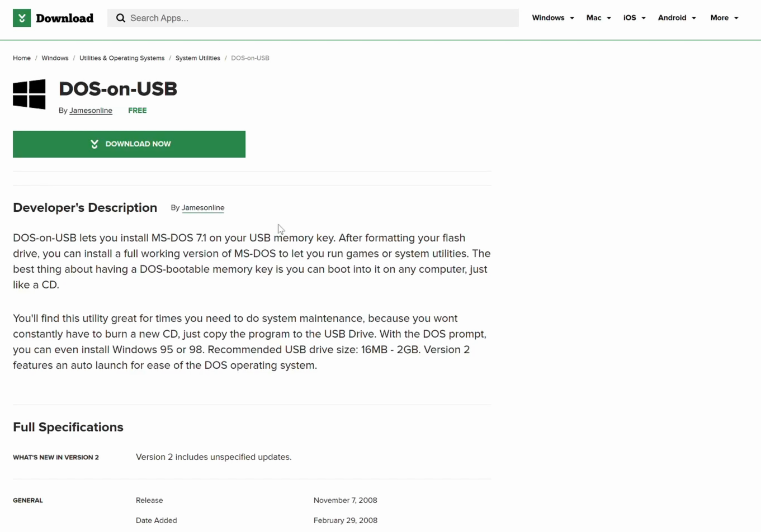Go to Home breadcrumb
Image resolution: width=761 pixels, height=532 pixels.
pos(22,58)
